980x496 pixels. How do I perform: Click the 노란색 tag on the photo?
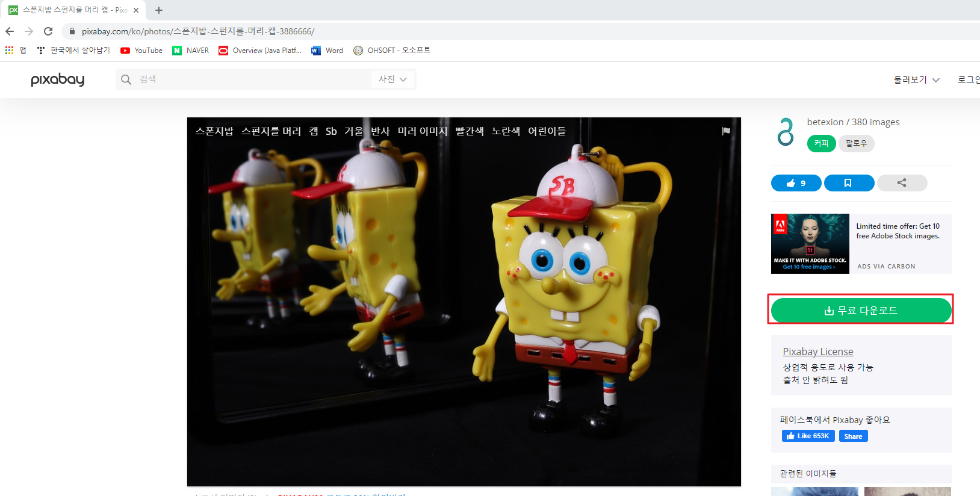(x=506, y=131)
